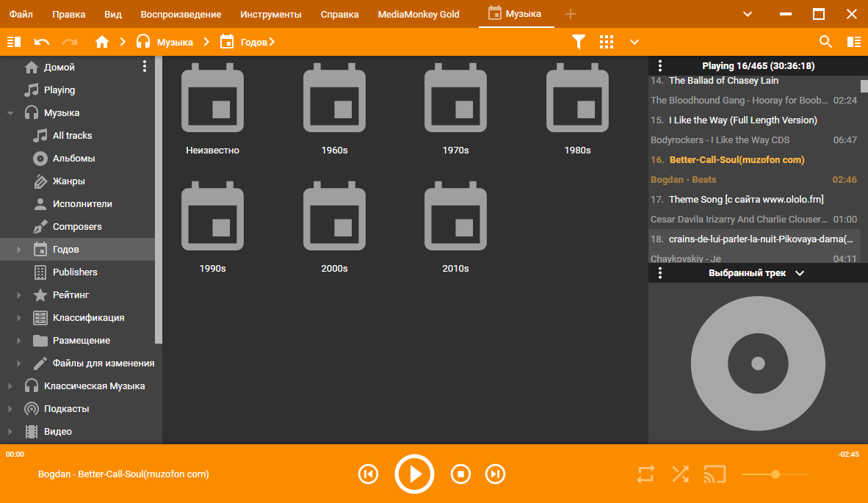868x503 pixels.
Task: Open the Домой sidebar options menu
Action: coord(145,66)
